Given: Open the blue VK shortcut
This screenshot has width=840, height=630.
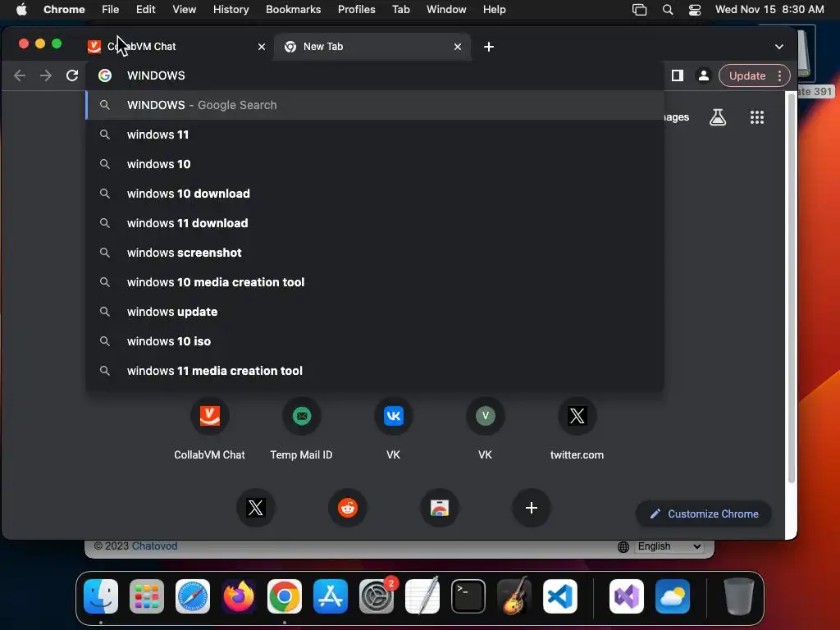Looking at the screenshot, I should pyautogui.click(x=393, y=430).
